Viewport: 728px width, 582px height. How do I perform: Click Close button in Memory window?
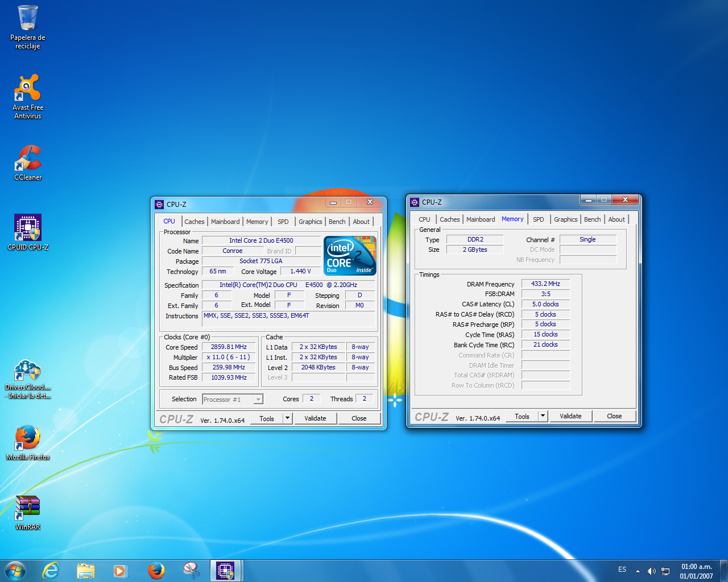[x=614, y=416]
